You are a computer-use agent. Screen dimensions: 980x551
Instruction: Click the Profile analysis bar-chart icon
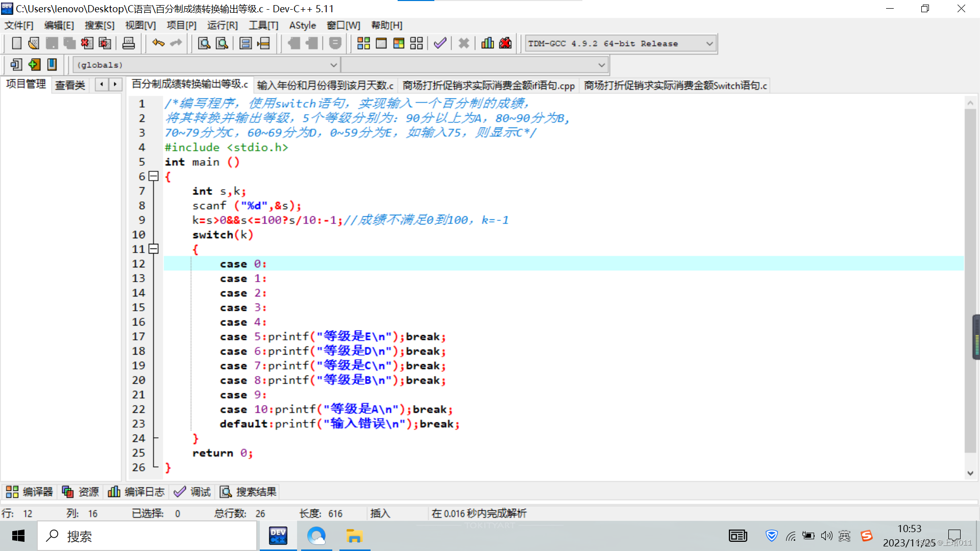487,43
